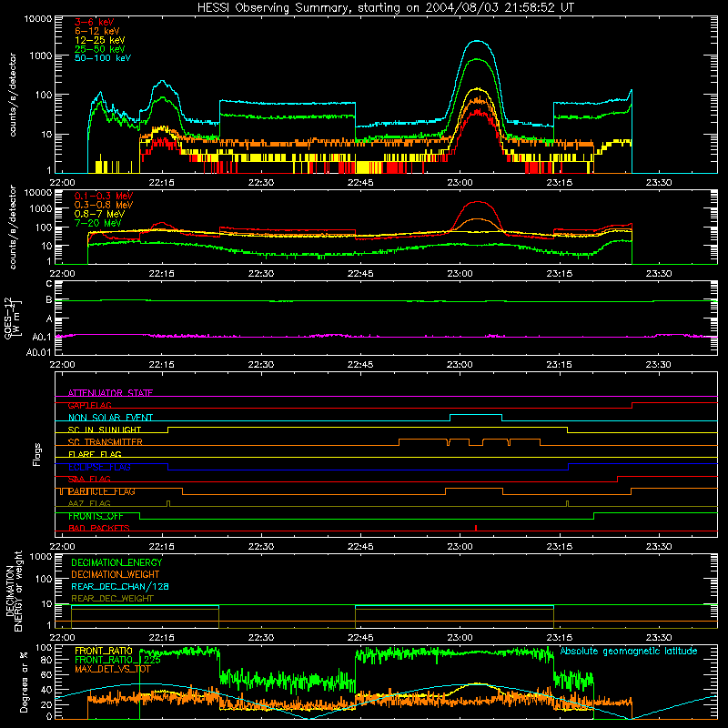Select the DECIMATION_ENERGY legend label
The width and height of the screenshot is (728, 728).
(x=116, y=562)
